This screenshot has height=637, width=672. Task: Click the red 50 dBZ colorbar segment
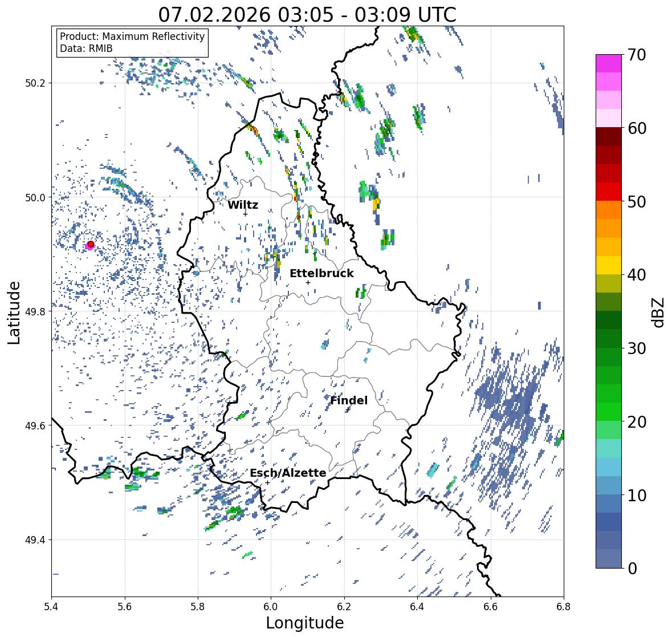(x=609, y=192)
